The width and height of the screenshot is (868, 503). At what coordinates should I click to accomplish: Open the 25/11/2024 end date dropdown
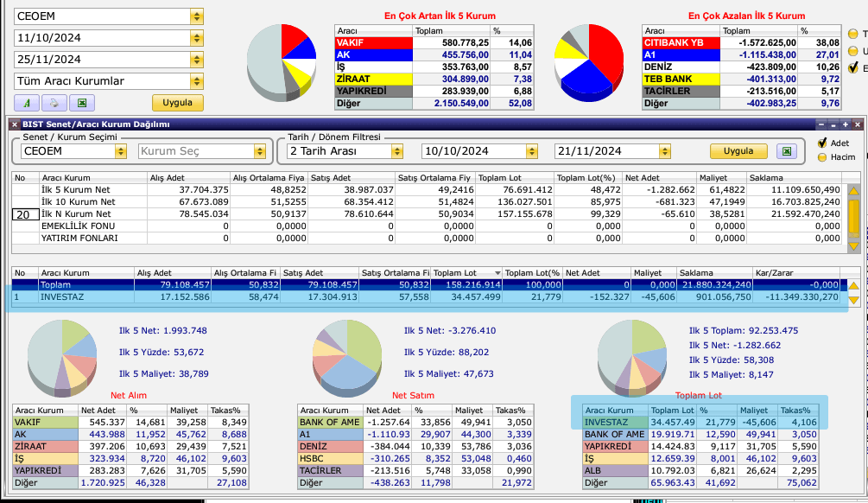197,60
